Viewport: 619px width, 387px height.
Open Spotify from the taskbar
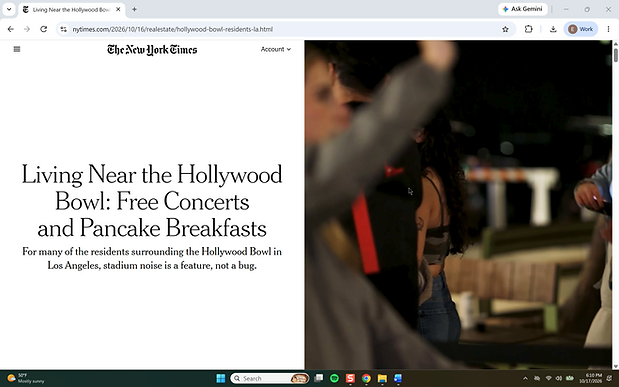coord(334,378)
